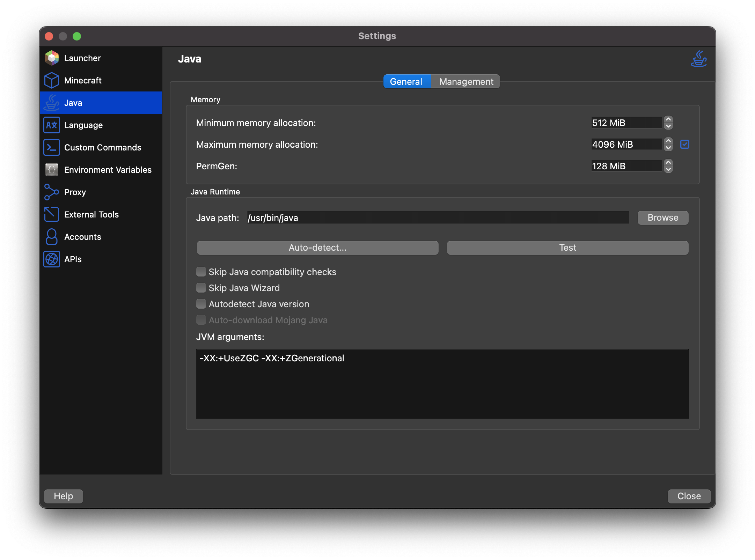Click the PermGen 128 MiB field

click(626, 166)
